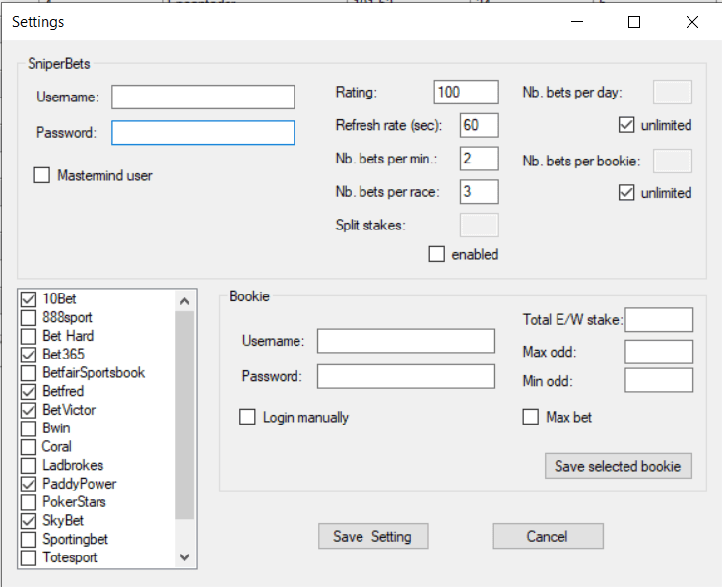Uncheck unlimited bets per day

tap(625, 125)
